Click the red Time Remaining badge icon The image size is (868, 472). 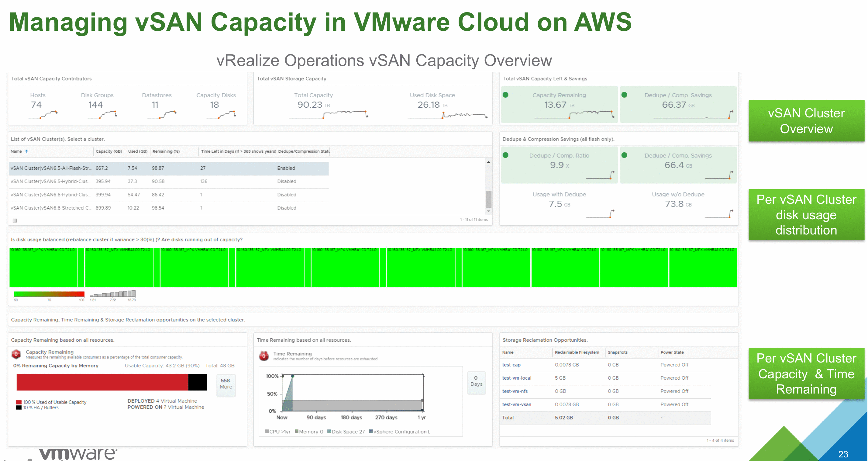coord(263,355)
